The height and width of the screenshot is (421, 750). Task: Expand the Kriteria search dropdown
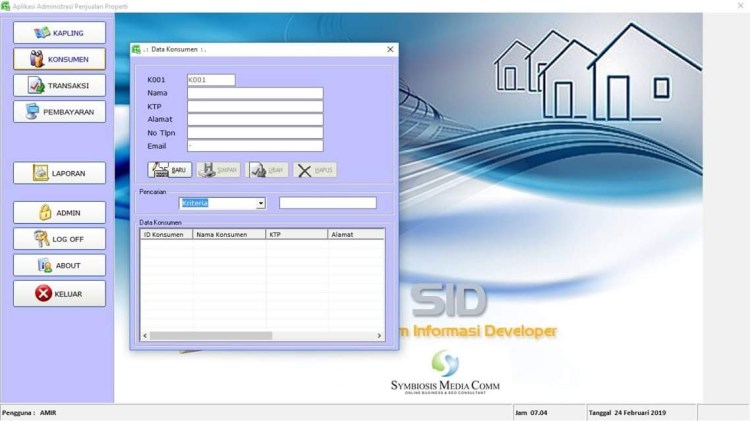tap(261, 203)
